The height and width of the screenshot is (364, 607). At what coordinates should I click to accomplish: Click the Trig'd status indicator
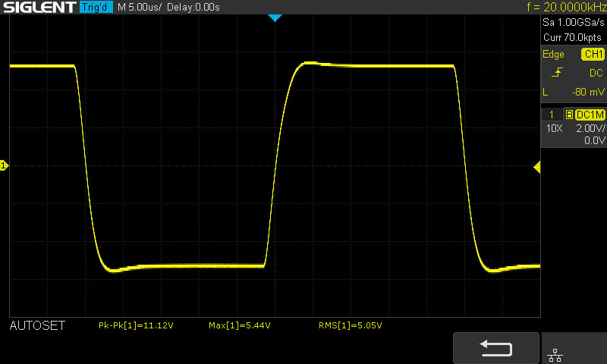(x=96, y=7)
